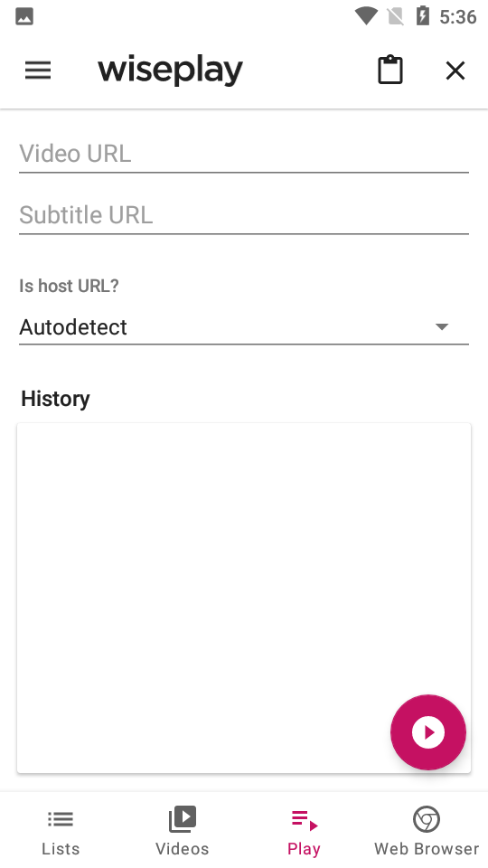The height and width of the screenshot is (868, 488).
Task: Tap the wiseplay app title
Action: coord(171,71)
